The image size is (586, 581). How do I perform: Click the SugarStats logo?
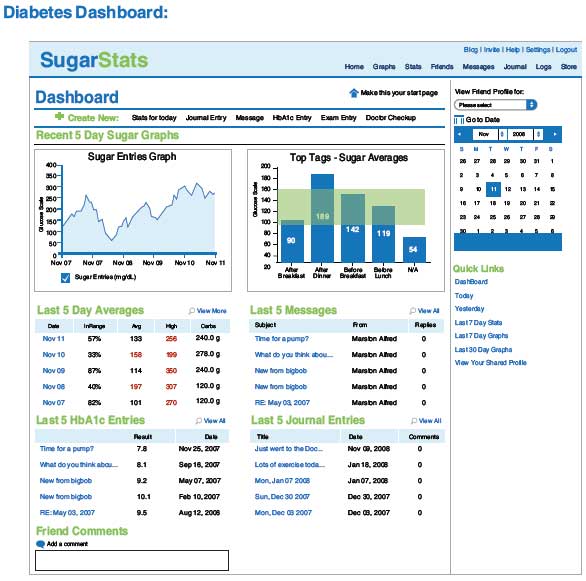pyautogui.click(x=94, y=60)
